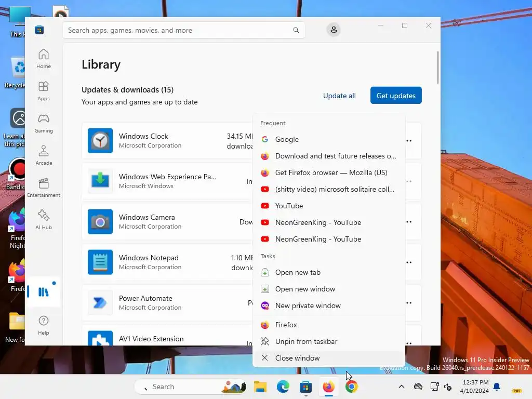Screen dimensions: 532x399
Task: Open Google from Frequent jump list
Action: tap(329, 139)
